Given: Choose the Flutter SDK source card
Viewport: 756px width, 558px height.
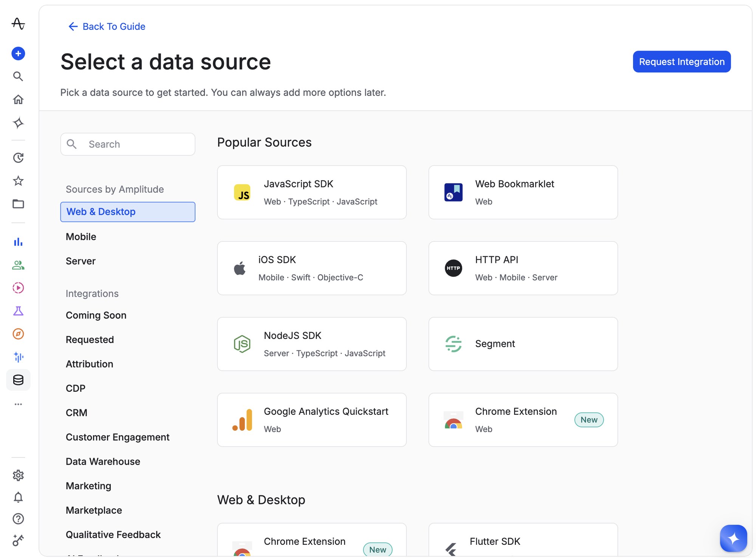Looking at the screenshot, I should click(x=523, y=540).
